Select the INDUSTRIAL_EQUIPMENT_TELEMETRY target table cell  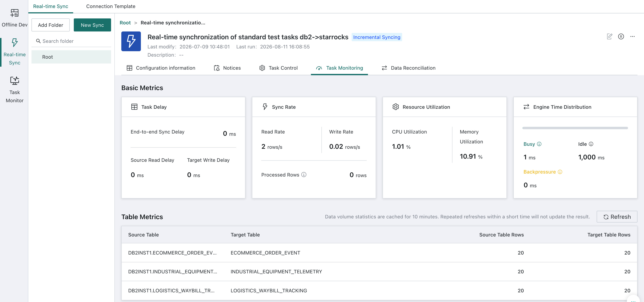pyautogui.click(x=276, y=271)
